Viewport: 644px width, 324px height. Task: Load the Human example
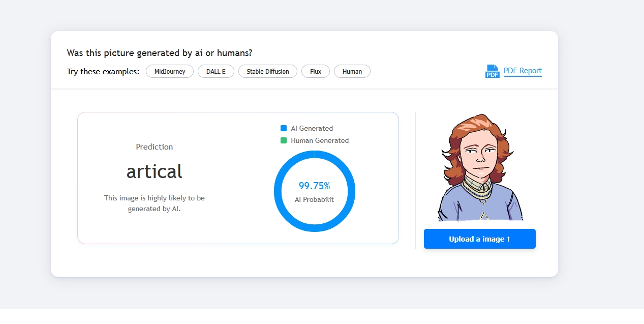click(x=352, y=71)
